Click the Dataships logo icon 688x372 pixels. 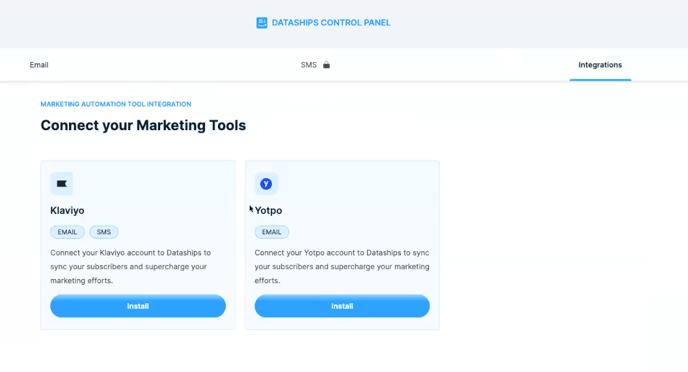pos(262,23)
